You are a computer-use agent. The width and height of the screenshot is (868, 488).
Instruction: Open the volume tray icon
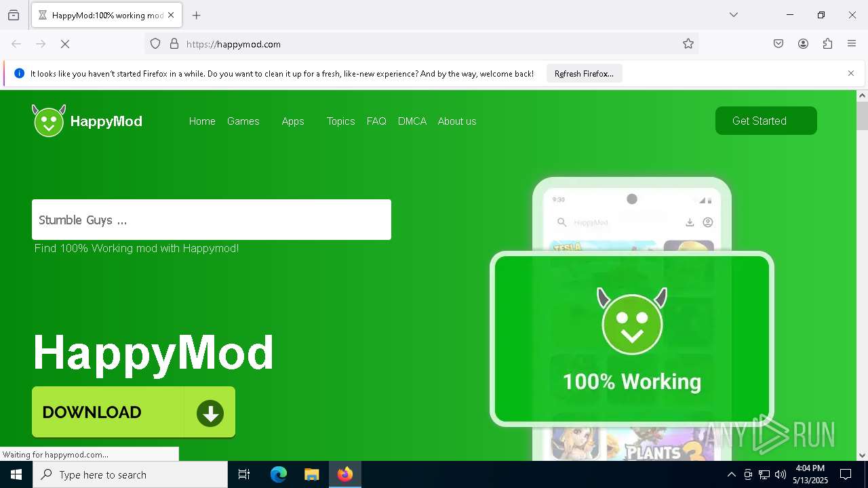(x=781, y=474)
